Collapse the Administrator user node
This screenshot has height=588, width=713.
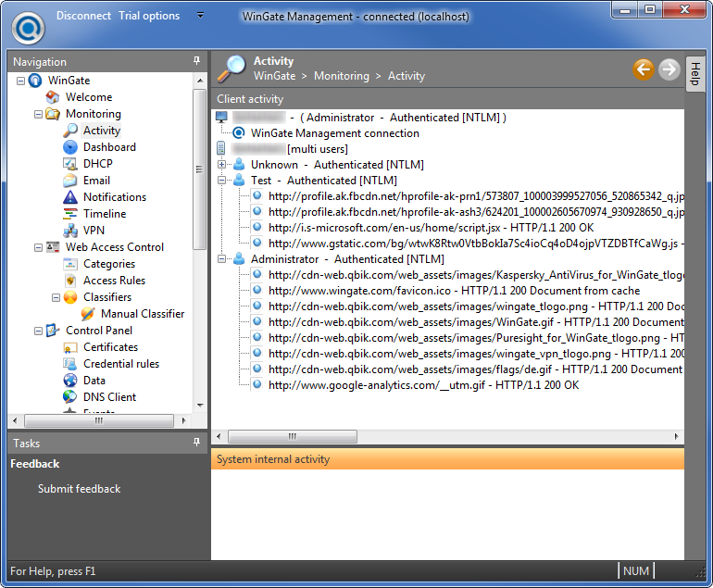(221, 258)
